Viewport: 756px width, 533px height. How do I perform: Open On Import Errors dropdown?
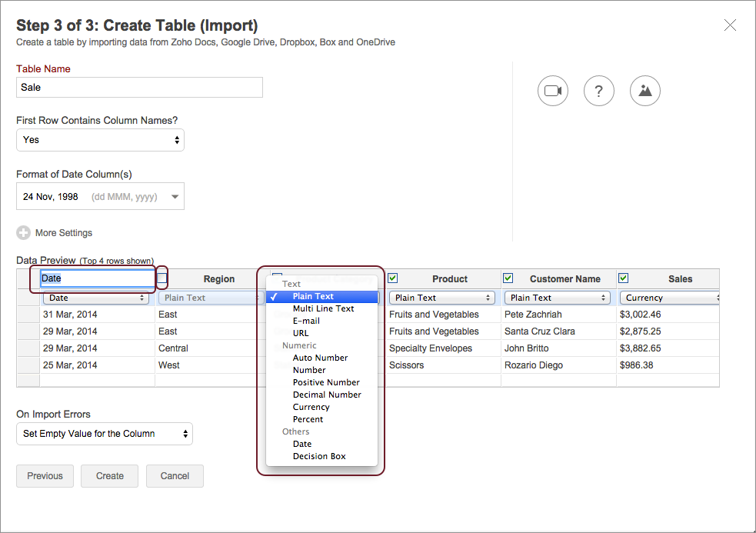coord(105,434)
